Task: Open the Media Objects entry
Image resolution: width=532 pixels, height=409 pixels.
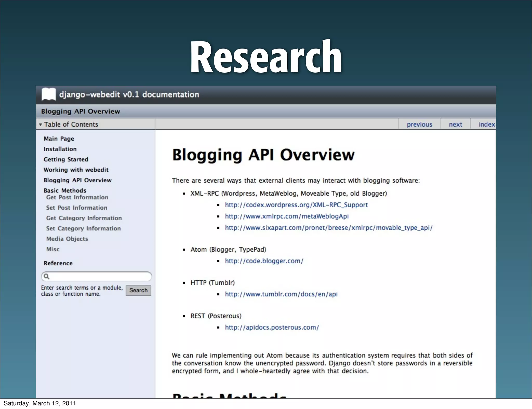Action: [x=67, y=239]
